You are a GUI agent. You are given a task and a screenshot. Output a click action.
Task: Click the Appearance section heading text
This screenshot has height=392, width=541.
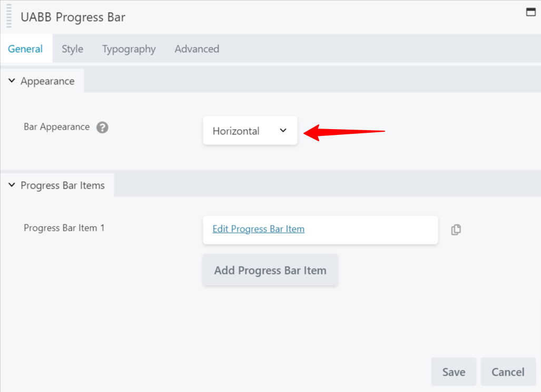pyautogui.click(x=47, y=81)
